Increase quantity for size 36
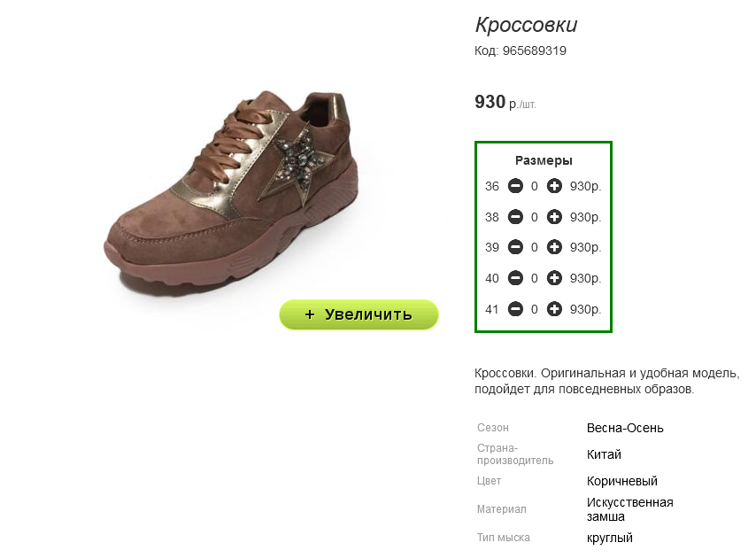The height and width of the screenshot is (558, 756). tap(554, 187)
